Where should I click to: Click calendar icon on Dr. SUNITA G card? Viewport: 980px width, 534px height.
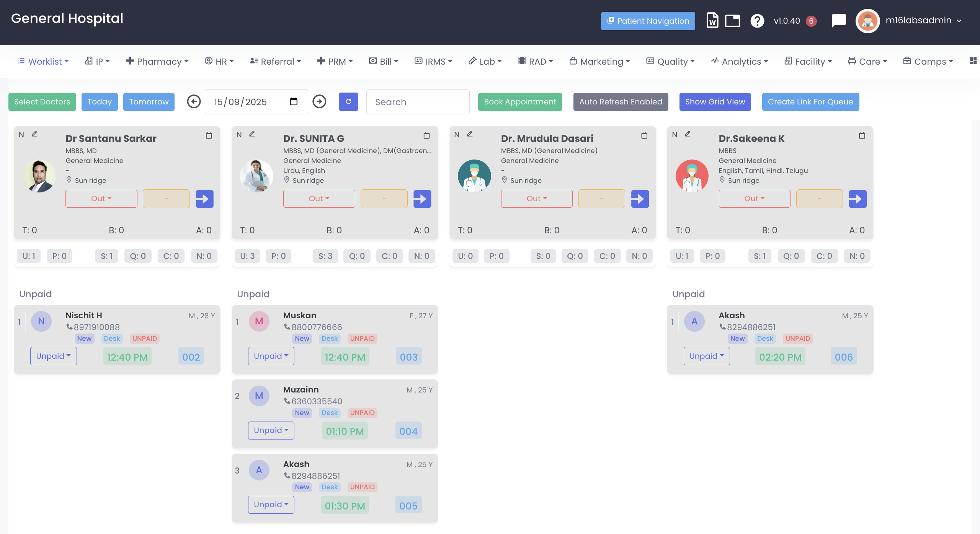(x=426, y=135)
